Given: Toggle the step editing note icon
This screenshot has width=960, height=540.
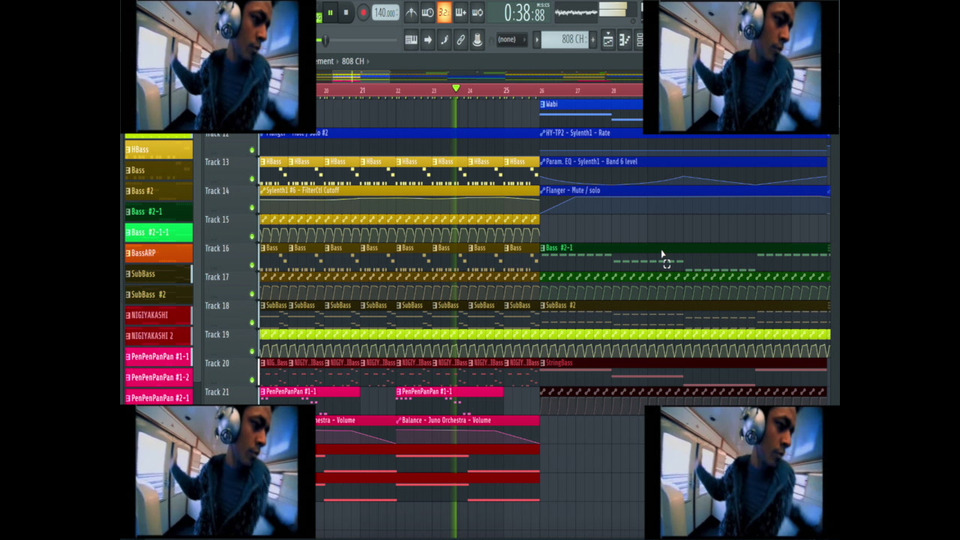Looking at the screenshot, I should click(444, 40).
